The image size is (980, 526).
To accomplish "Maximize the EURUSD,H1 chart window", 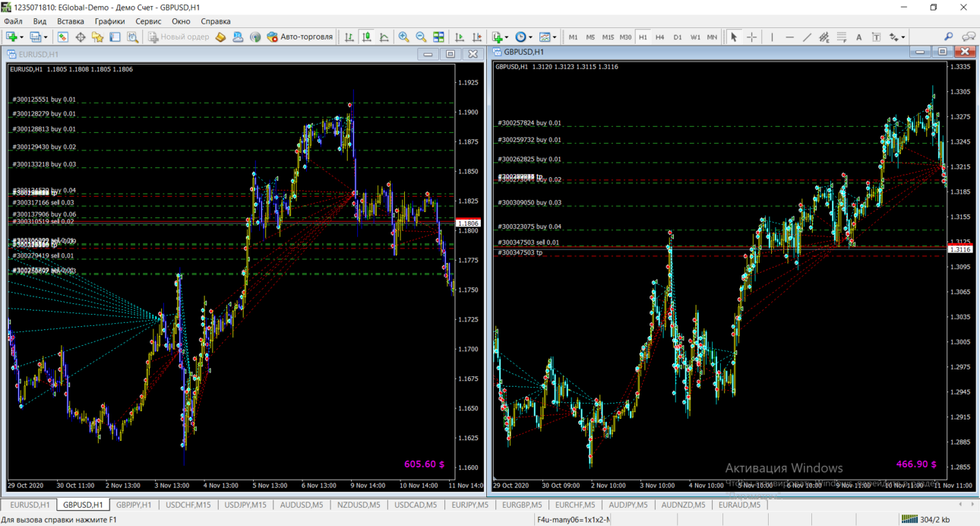I will [450, 54].
